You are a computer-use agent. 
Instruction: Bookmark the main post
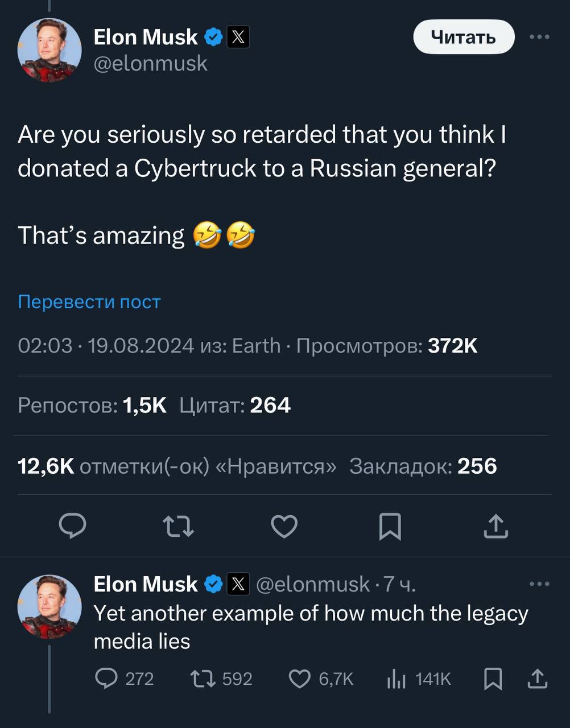pyautogui.click(x=390, y=526)
